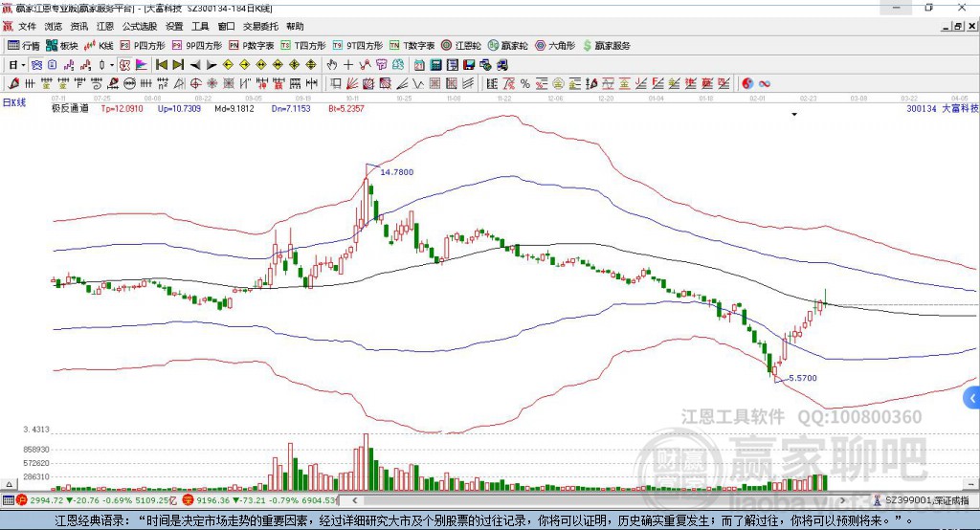Click the volume panel up-triangle button
Viewport: 980px width, 530px height.
click(x=9, y=484)
